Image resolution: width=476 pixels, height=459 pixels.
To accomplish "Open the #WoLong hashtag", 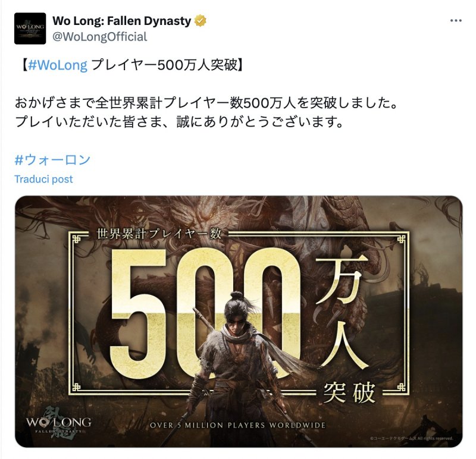I will (58, 65).
